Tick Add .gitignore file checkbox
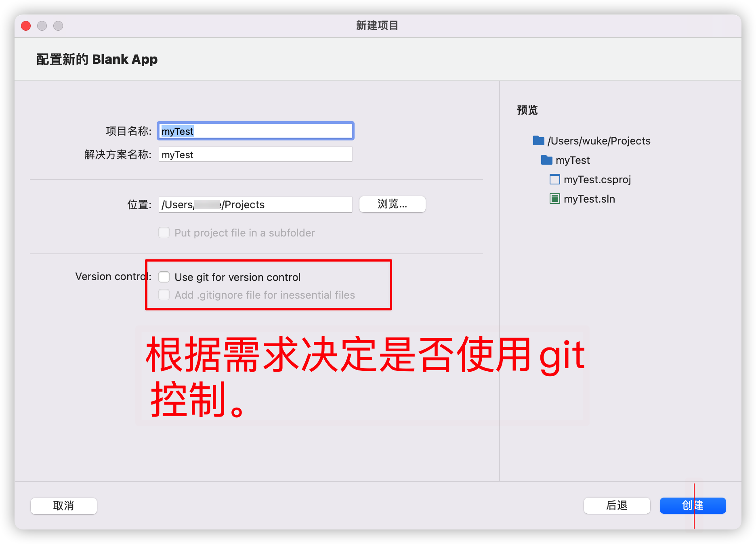The height and width of the screenshot is (544, 756). (164, 295)
